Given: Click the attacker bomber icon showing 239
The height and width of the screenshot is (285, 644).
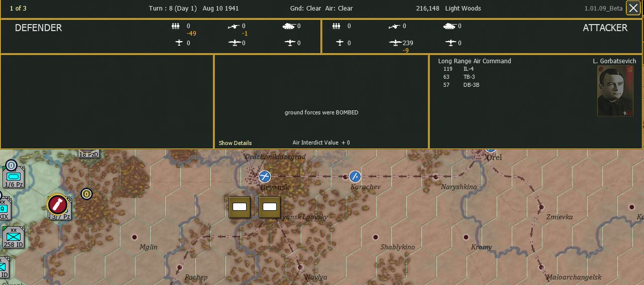Looking at the screenshot, I should coord(395,43).
